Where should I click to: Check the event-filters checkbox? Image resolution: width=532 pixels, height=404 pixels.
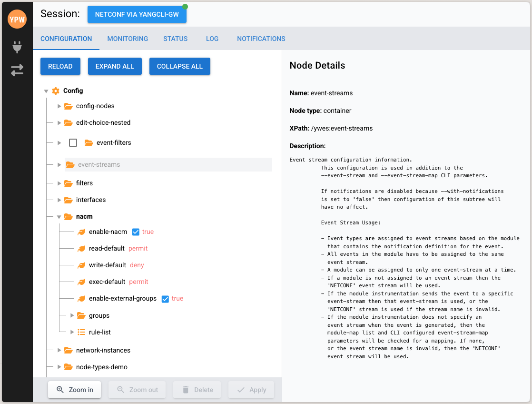pyautogui.click(x=73, y=142)
